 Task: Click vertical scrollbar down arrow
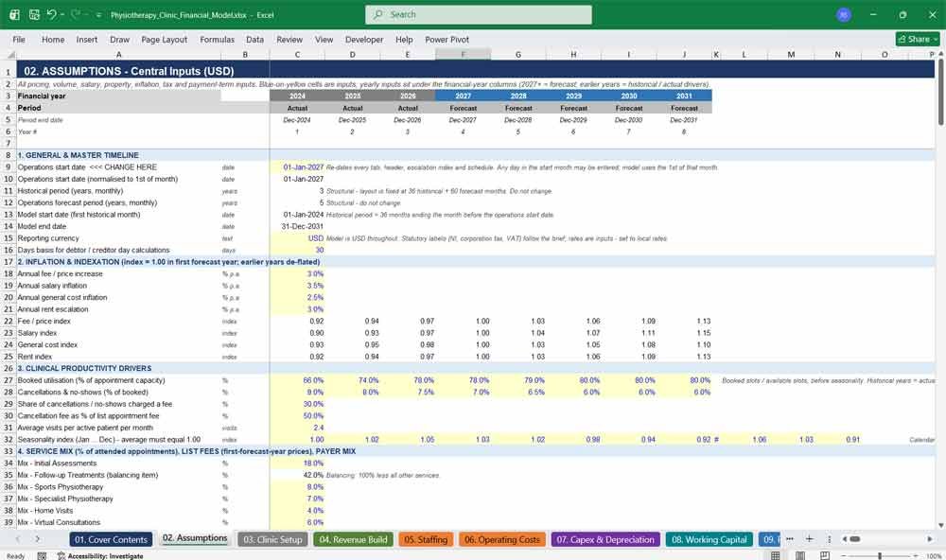coord(940,525)
